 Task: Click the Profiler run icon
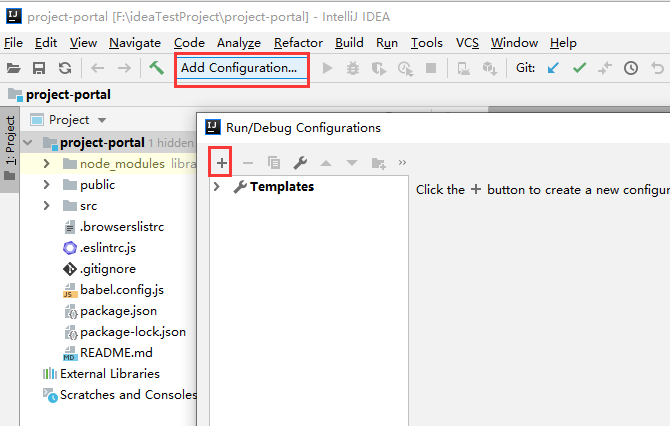[x=405, y=68]
